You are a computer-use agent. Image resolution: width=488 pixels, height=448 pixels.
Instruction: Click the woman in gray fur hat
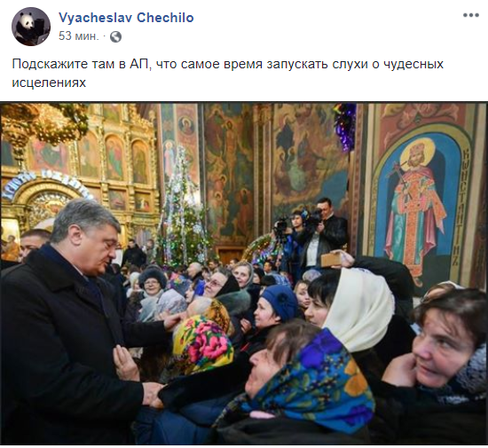tap(152, 285)
